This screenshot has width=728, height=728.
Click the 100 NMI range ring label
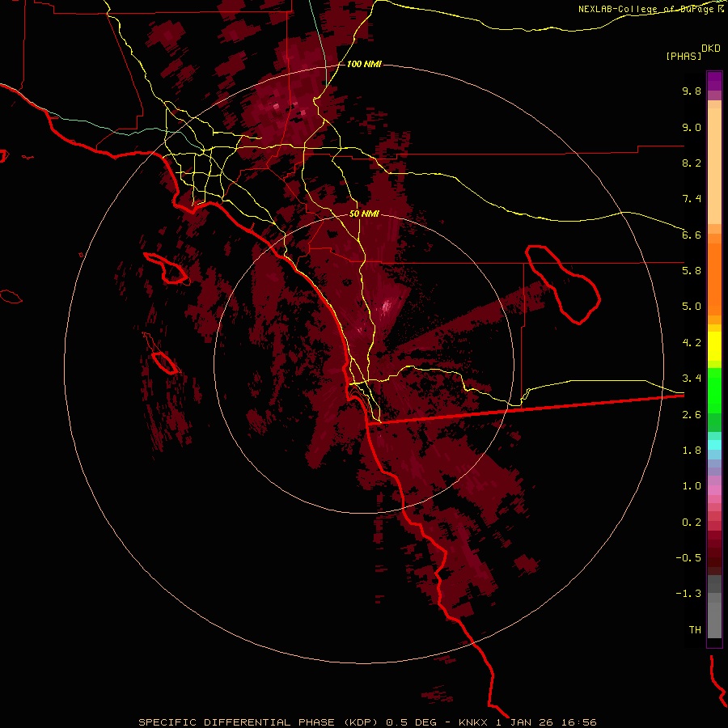pyautogui.click(x=364, y=64)
